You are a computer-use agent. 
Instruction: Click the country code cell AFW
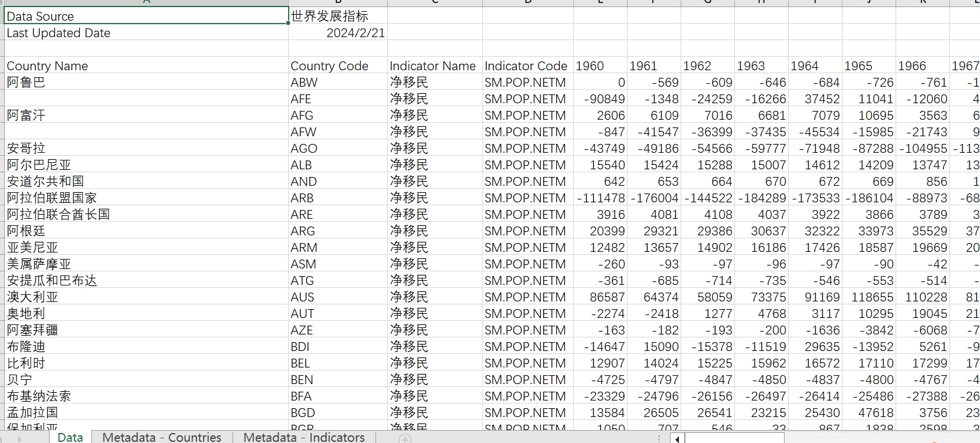(x=338, y=132)
